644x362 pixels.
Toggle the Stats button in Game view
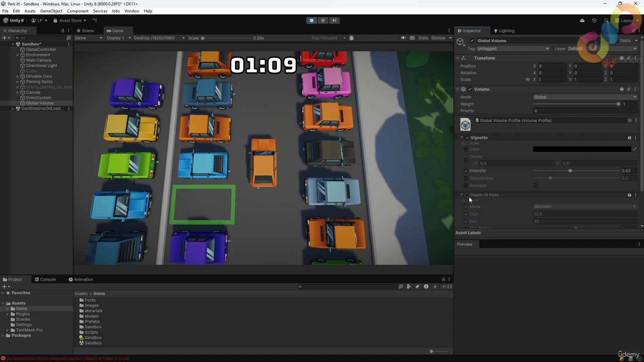424,38
